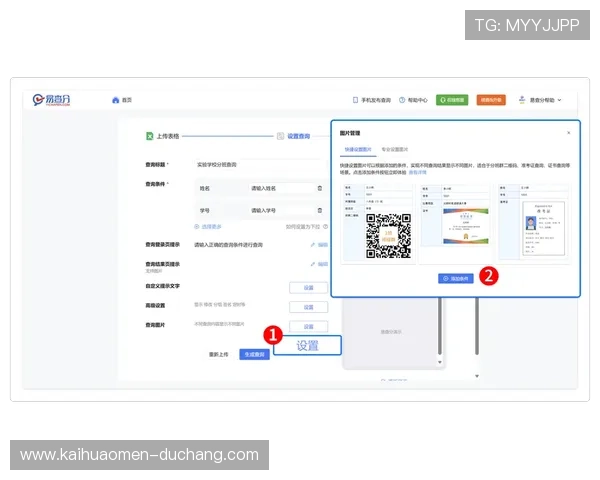Click the phone preview inner scrollbar
Screen dimensions: 600x480
[440, 326]
